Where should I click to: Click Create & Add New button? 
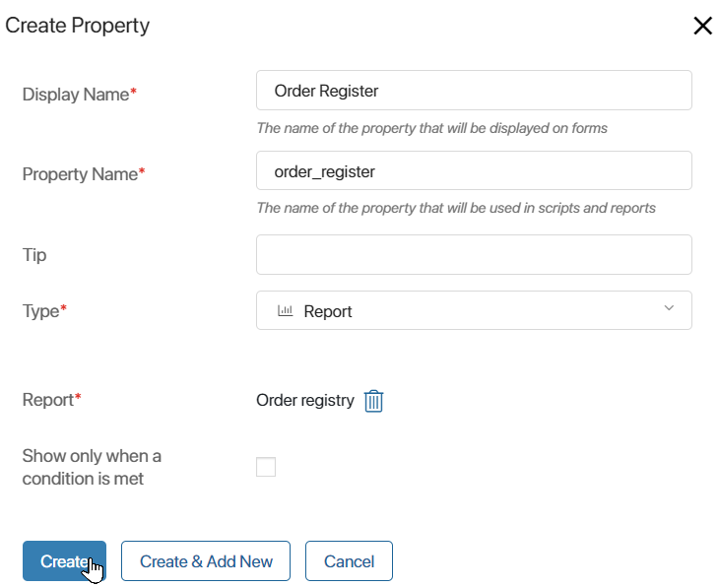coord(206,561)
